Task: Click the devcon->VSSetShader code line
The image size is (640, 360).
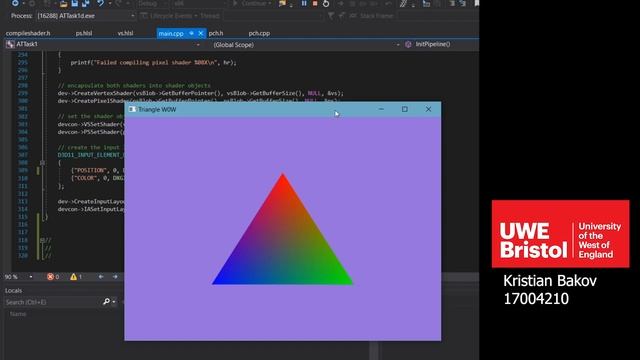Action: point(91,124)
